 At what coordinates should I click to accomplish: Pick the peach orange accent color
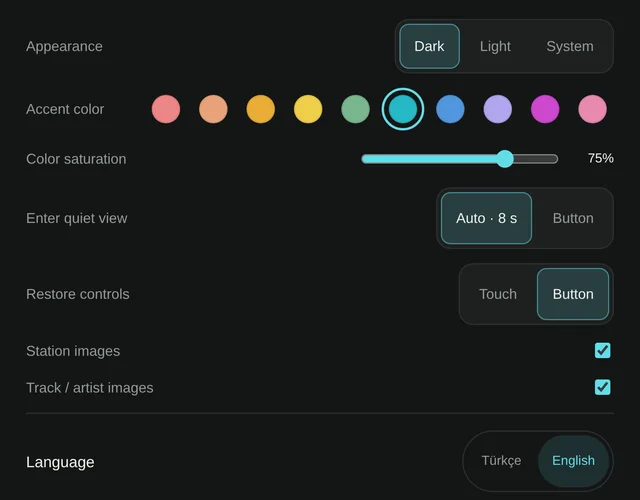[x=213, y=109]
